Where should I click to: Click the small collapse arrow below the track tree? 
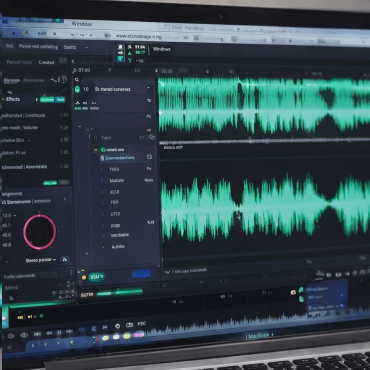point(87,253)
